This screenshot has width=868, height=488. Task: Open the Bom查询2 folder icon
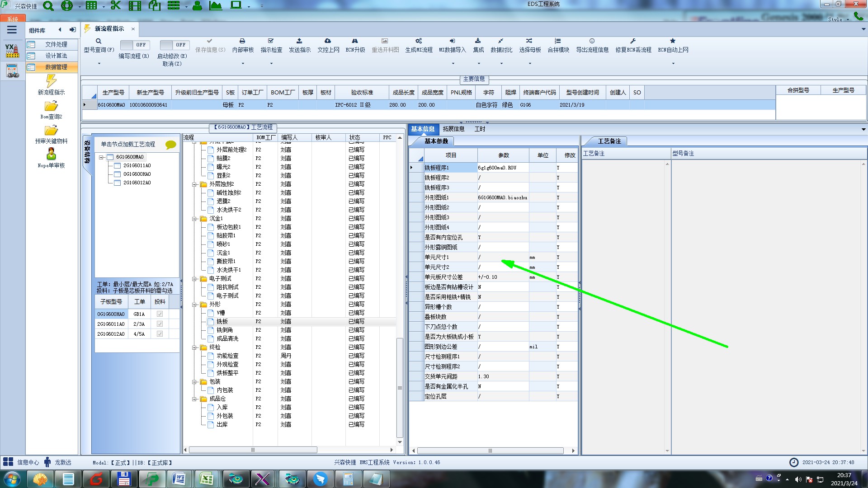pyautogui.click(x=51, y=107)
